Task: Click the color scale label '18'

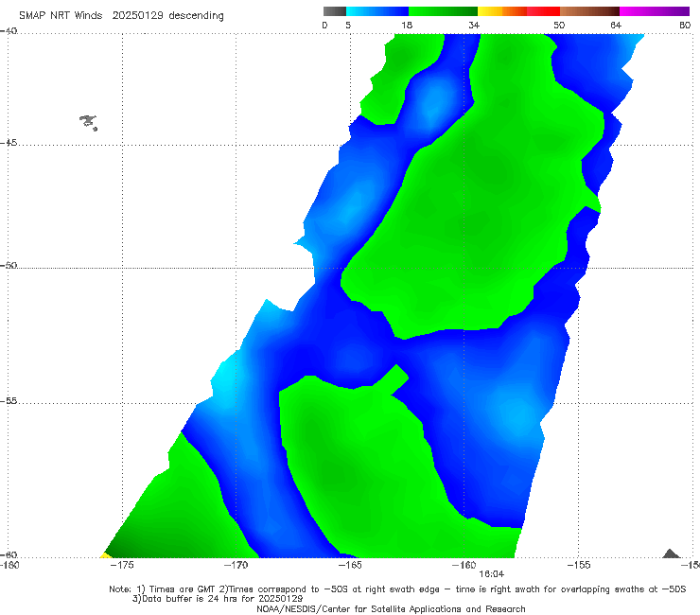Action: click(407, 25)
